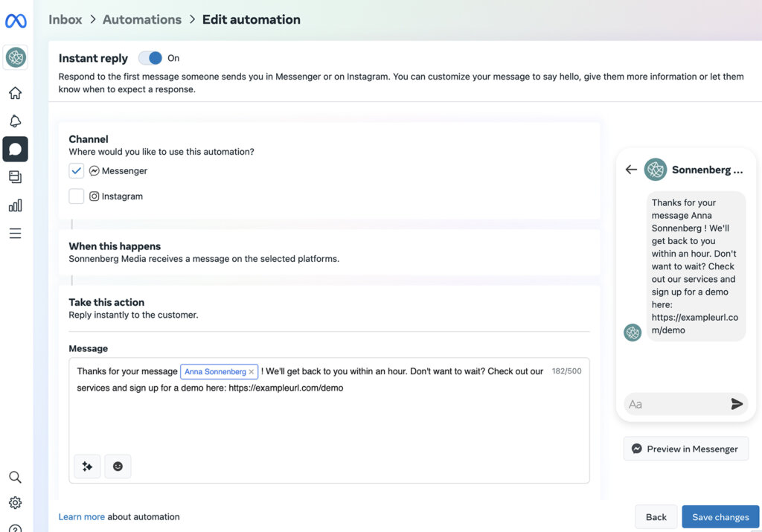Select the Home icon in the sidebar
The image size is (762, 532).
pyautogui.click(x=15, y=92)
